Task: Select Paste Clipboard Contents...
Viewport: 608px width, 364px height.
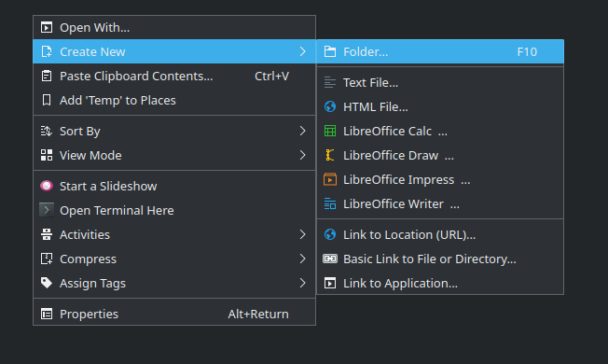Action: click(x=174, y=76)
